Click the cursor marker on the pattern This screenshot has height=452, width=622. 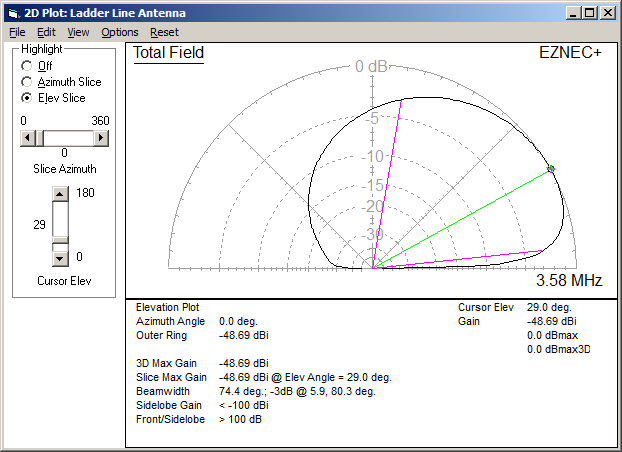(551, 169)
